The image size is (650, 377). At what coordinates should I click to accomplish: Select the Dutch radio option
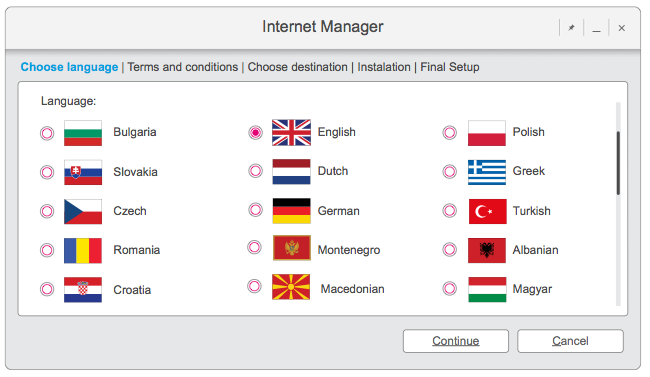(x=255, y=170)
